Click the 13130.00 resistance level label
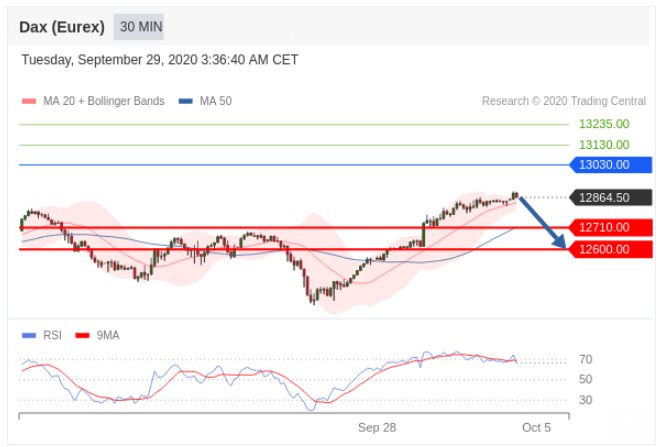This screenshot has width=660, height=447. (x=604, y=145)
